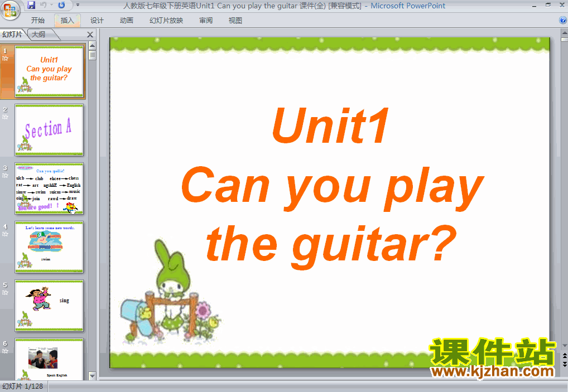Click thumbnail pane scroll up arrow
Screen dimensions: 568x392
pos(93,46)
